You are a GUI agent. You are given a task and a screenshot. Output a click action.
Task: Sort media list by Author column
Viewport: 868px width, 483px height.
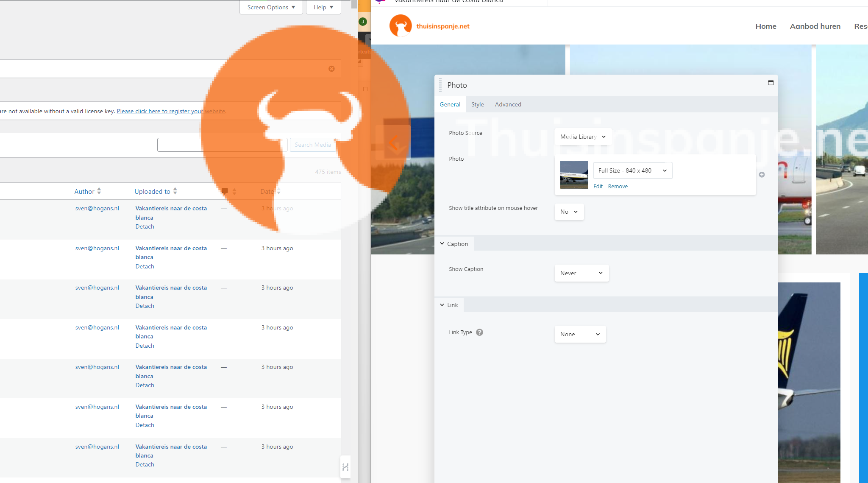click(x=88, y=191)
